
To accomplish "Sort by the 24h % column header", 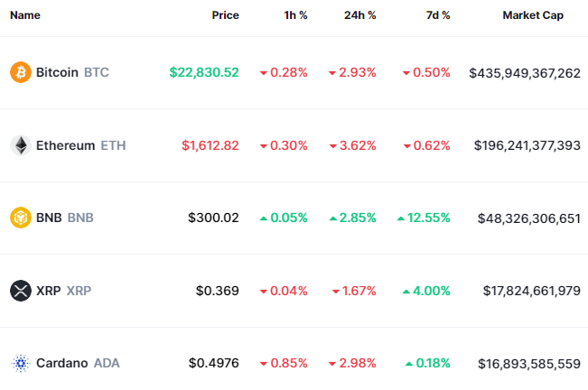I will tap(359, 16).
